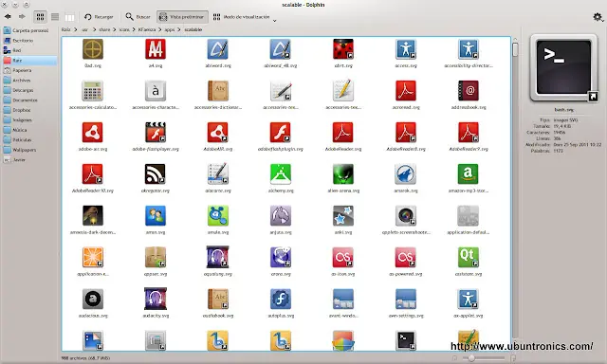
Task: Open the Modo de visualización dropdown
Action: coord(245,17)
